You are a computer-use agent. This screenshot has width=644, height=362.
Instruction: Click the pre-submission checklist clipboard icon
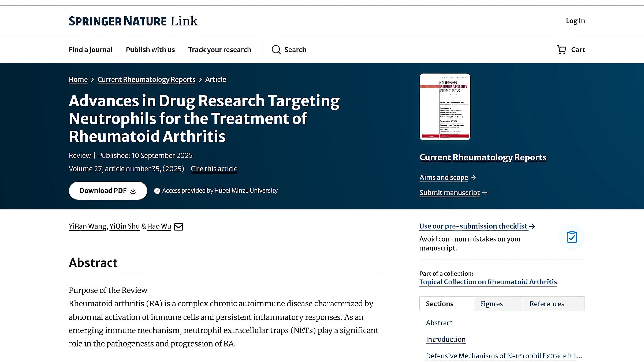click(572, 237)
